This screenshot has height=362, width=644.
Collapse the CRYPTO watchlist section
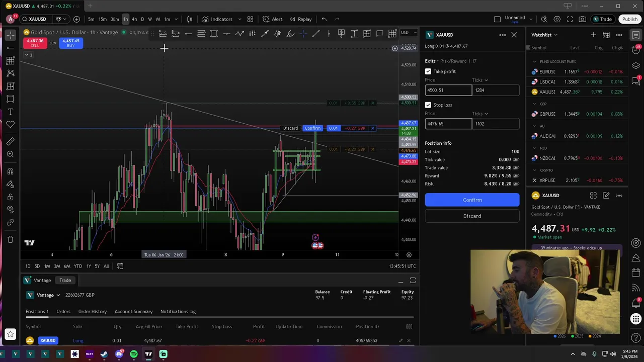(534, 170)
